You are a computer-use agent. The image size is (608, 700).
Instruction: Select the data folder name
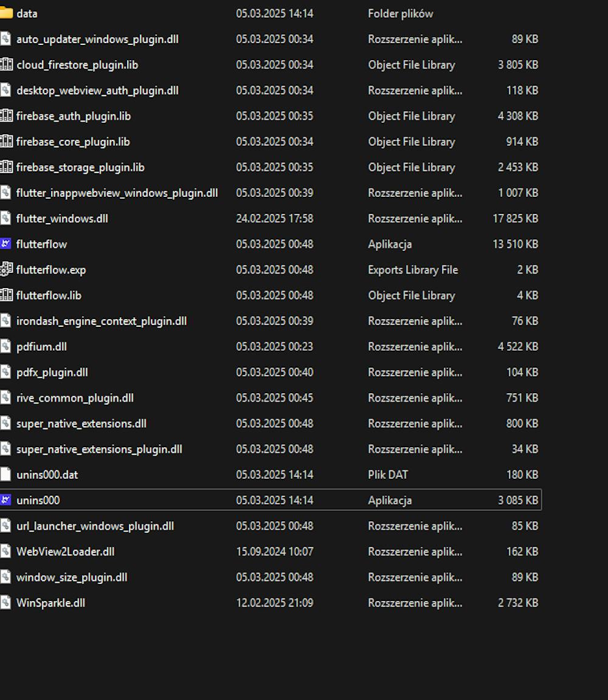click(27, 13)
